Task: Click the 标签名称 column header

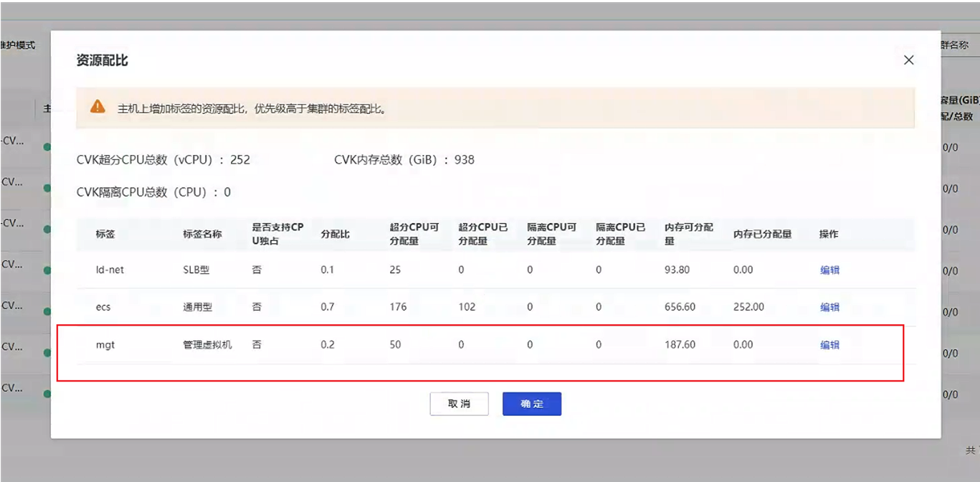Action: (x=202, y=235)
